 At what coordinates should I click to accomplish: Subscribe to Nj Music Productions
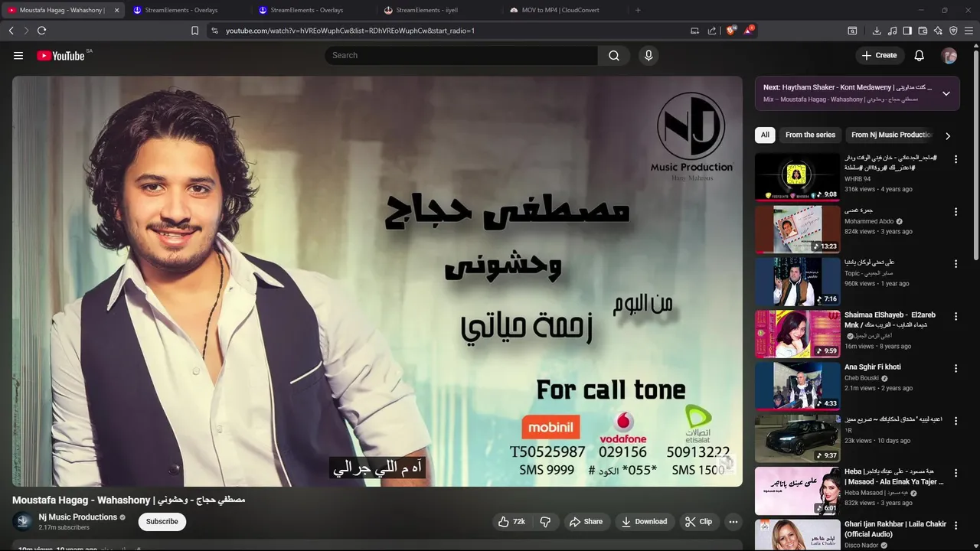coord(162,522)
